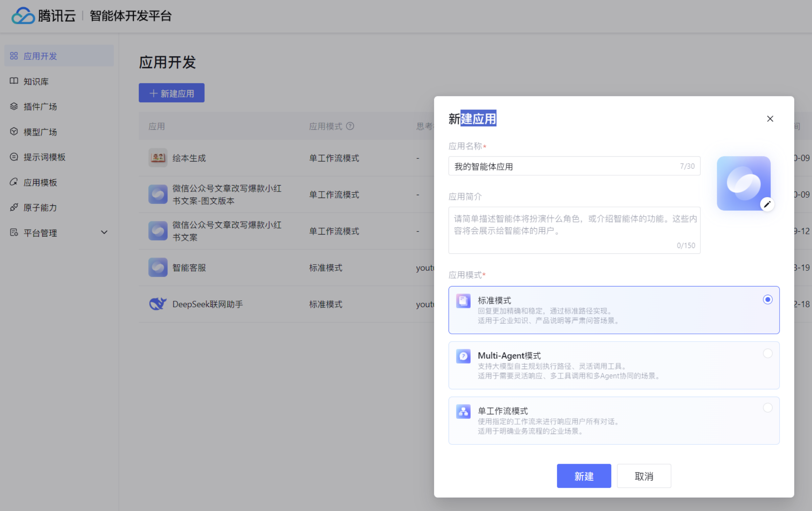
Task: Choose the 单工作流模式 radio option
Action: (767, 408)
